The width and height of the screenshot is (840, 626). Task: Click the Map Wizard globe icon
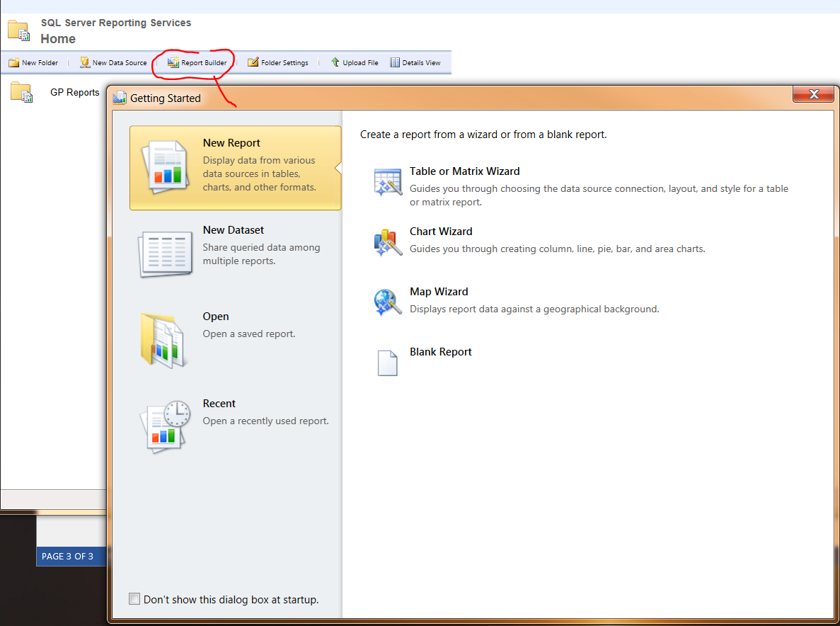point(388,302)
